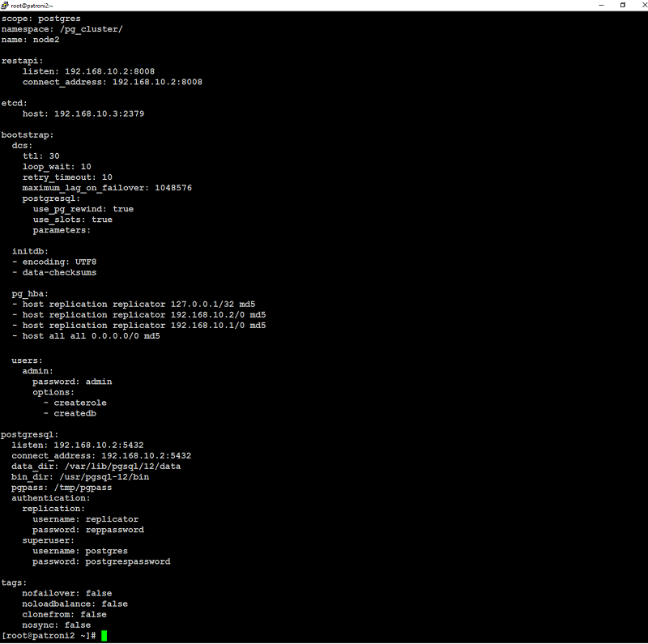Click the 'scope: postgres' line
Viewport: 648px width, 644px height.
point(41,19)
